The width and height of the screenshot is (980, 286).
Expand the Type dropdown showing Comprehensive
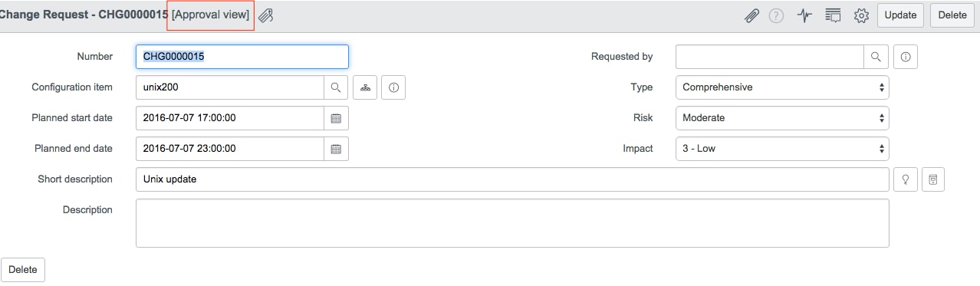782,87
